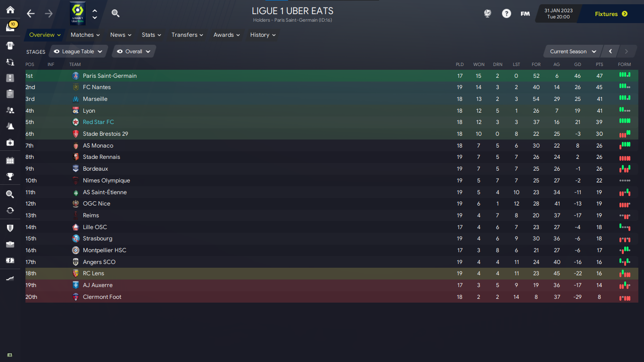Sort table by PTS column header
The height and width of the screenshot is (362, 644).
click(599, 65)
